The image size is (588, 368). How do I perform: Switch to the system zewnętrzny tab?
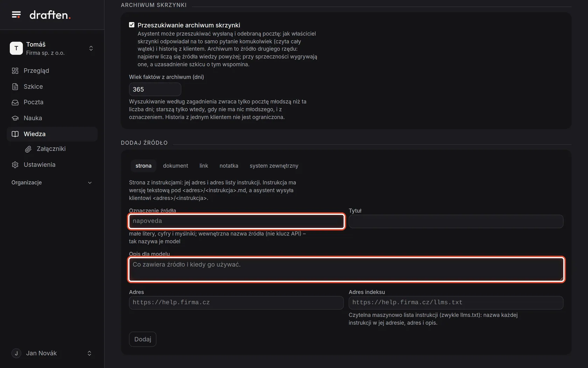pos(274,166)
